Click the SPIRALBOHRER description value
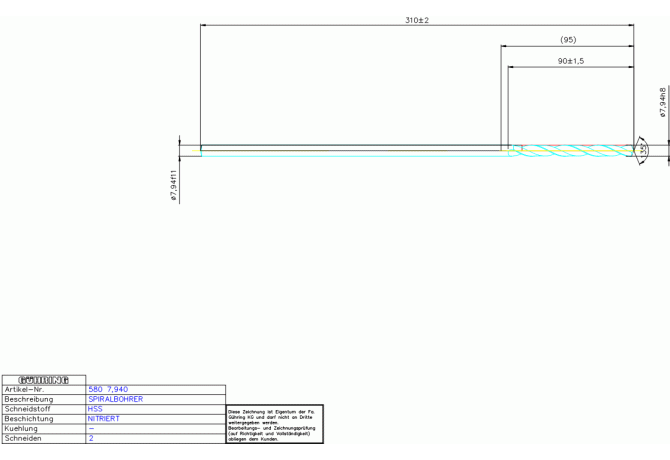 point(115,399)
